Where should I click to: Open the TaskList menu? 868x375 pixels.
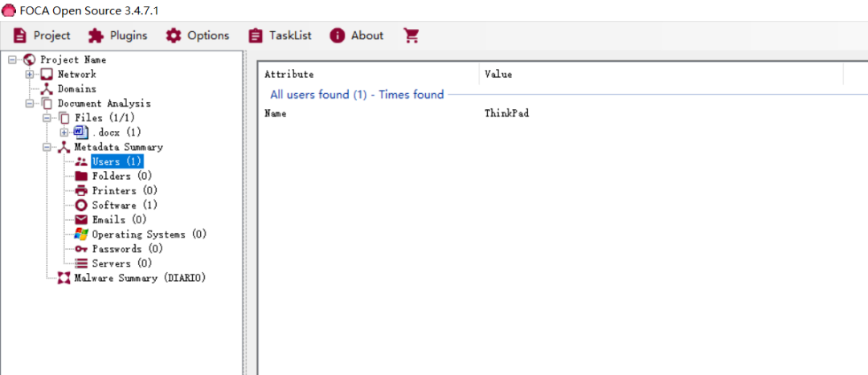click(280, 35)
